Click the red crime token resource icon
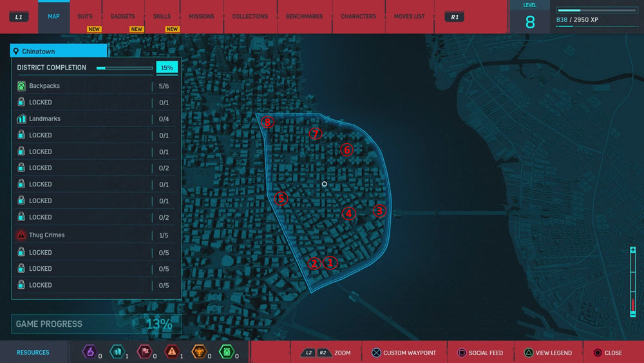 [x=172, y=352]
